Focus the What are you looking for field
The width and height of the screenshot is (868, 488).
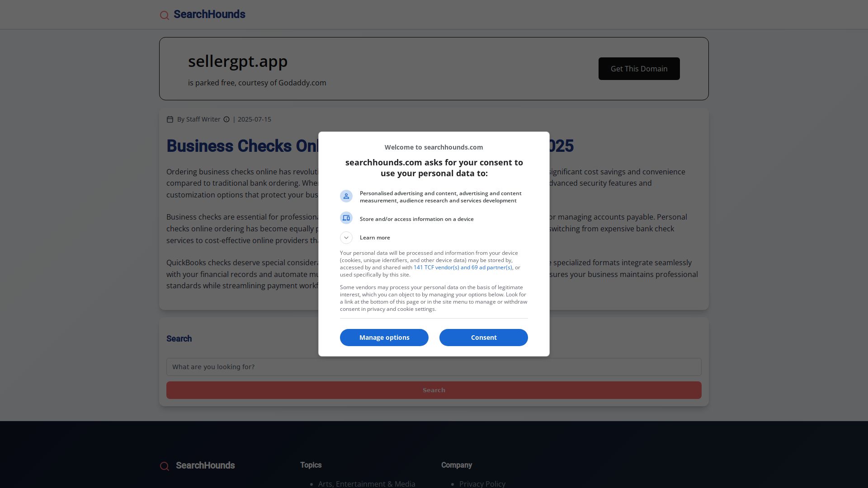(x=434, y=367)
